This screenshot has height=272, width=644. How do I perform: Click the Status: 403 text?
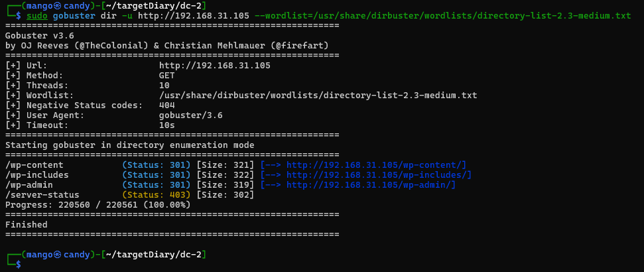[x=157, y=195]
